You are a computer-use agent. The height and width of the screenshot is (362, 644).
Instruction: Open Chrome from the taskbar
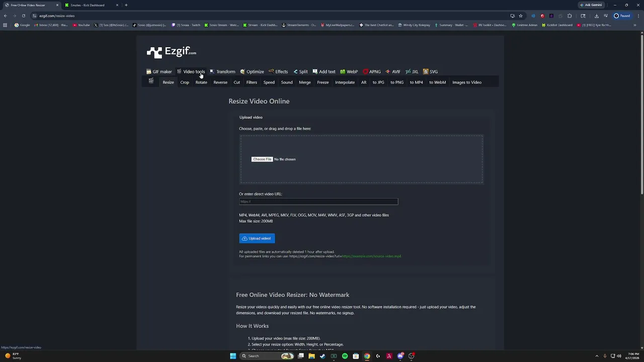tap(367, 356)
